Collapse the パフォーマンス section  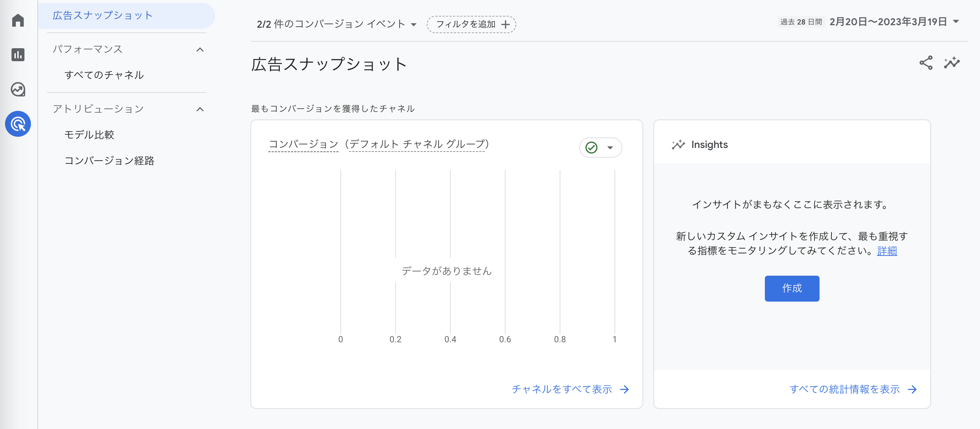[x=200, y=49]
